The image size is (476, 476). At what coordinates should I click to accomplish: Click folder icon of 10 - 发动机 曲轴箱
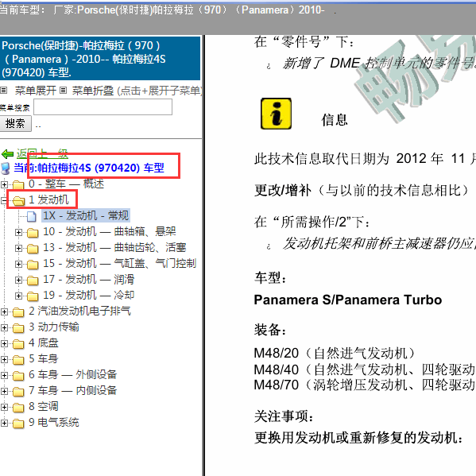pos(33,233)
